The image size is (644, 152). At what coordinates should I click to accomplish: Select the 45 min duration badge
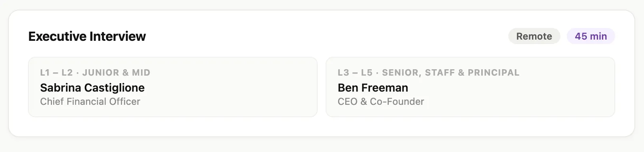tap(591, 36)
